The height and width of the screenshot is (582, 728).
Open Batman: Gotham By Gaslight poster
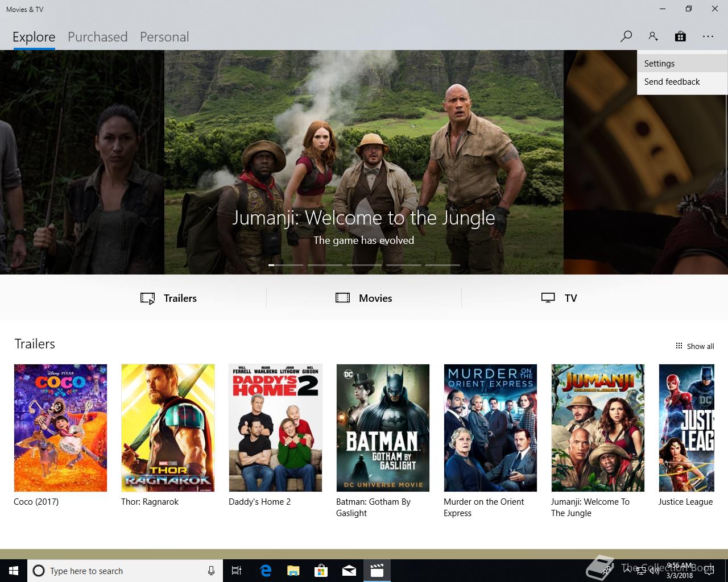(x=383, y=428)
